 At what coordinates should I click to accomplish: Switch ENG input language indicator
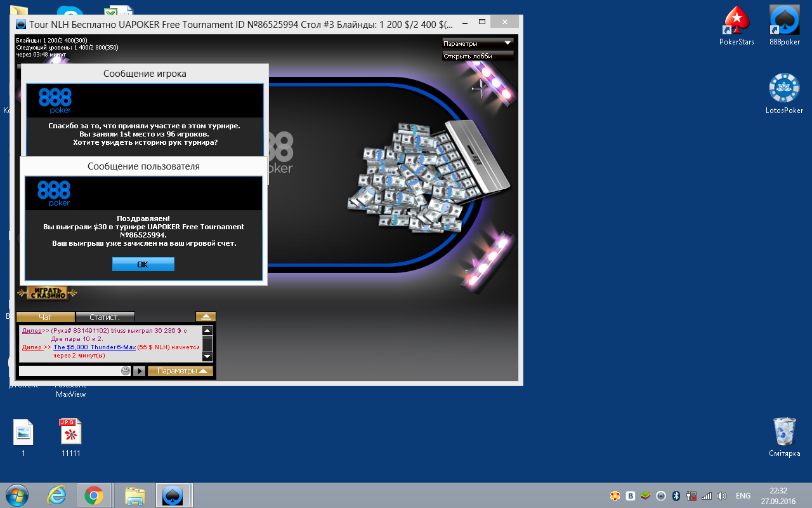point(743,496)
